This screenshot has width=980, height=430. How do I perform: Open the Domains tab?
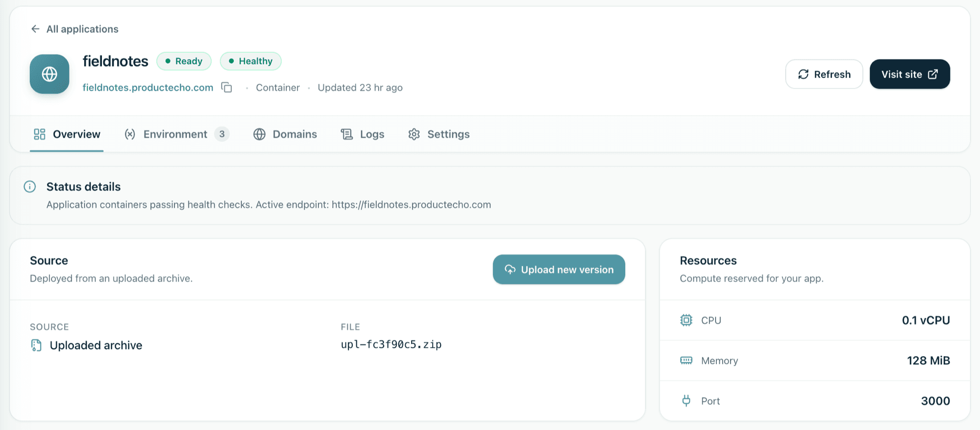point(285,134)
